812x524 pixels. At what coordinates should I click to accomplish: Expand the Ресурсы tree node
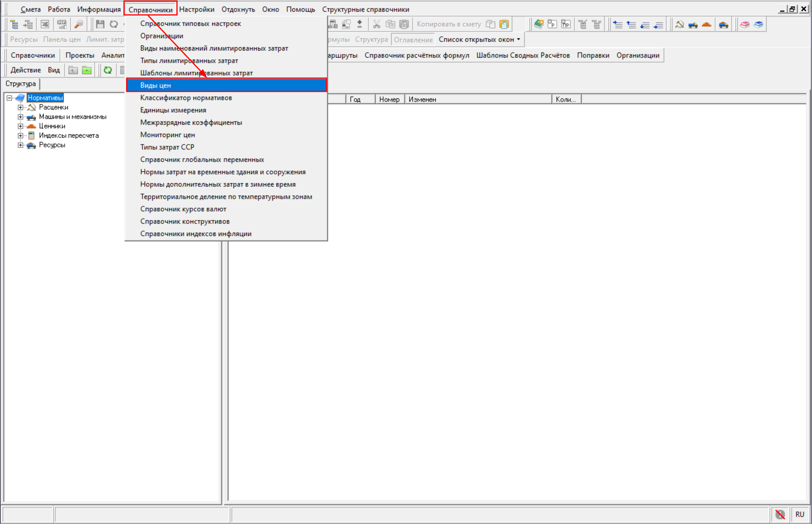click(x=20, y=145)
